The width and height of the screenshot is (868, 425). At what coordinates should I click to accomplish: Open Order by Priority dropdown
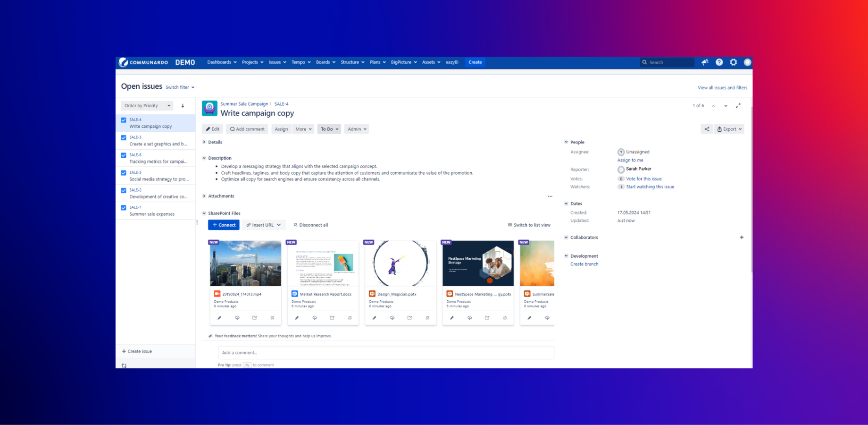[147, 106]
